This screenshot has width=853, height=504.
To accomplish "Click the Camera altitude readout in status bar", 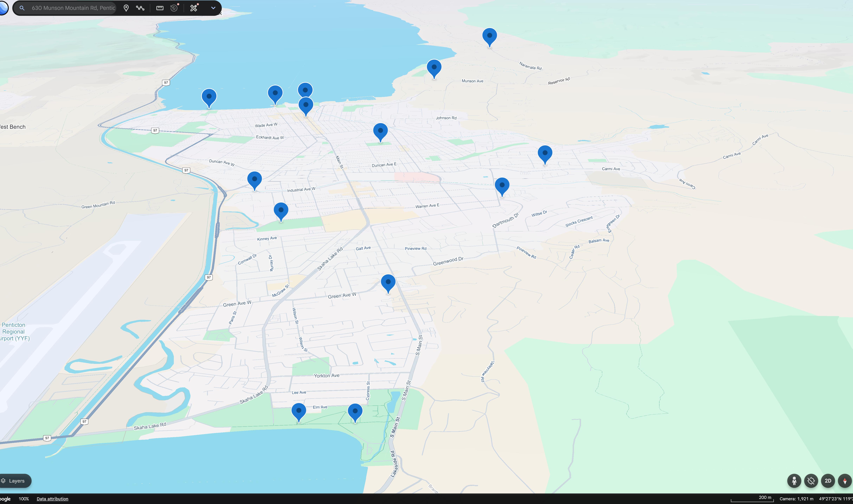I will click(x=796, y=499).
